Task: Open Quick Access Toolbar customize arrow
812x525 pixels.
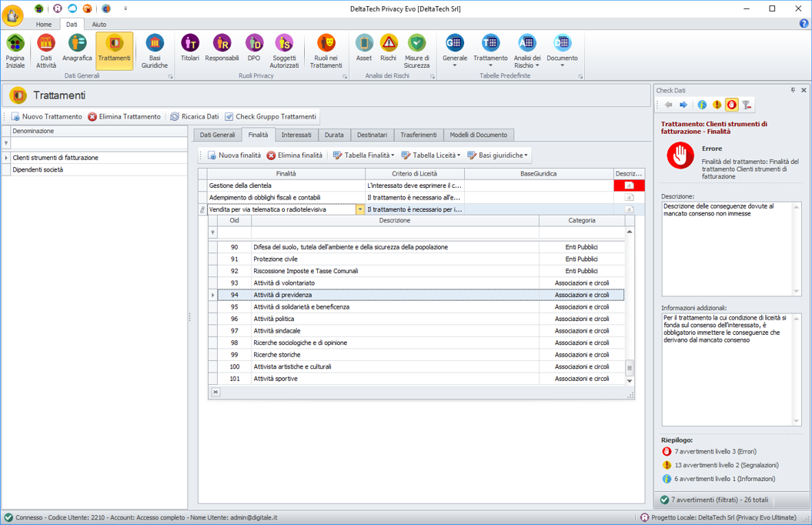Action: 125,8
